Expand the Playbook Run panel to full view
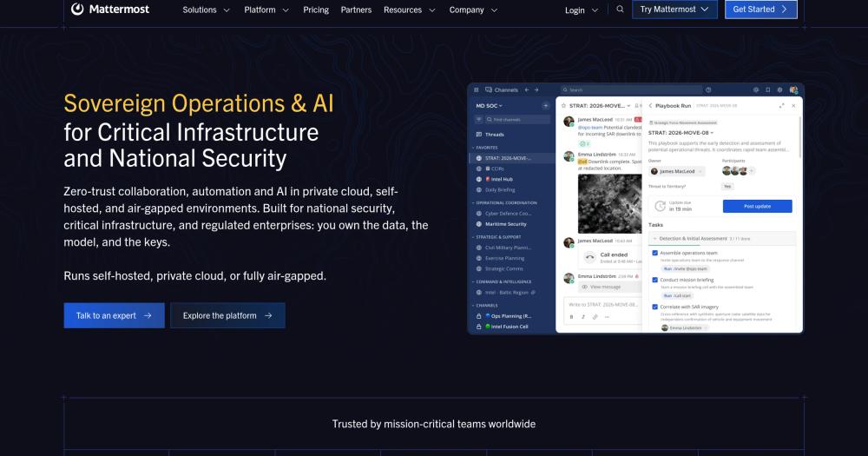This screenshot has height=456, width=868. [782, 105]
